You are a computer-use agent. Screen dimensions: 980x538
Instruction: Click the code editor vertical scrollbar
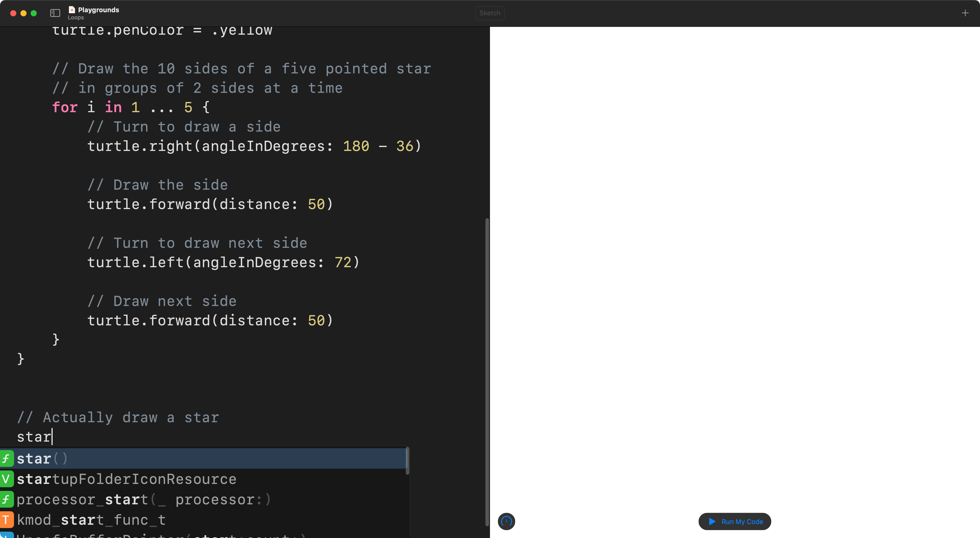coord(487,373)
